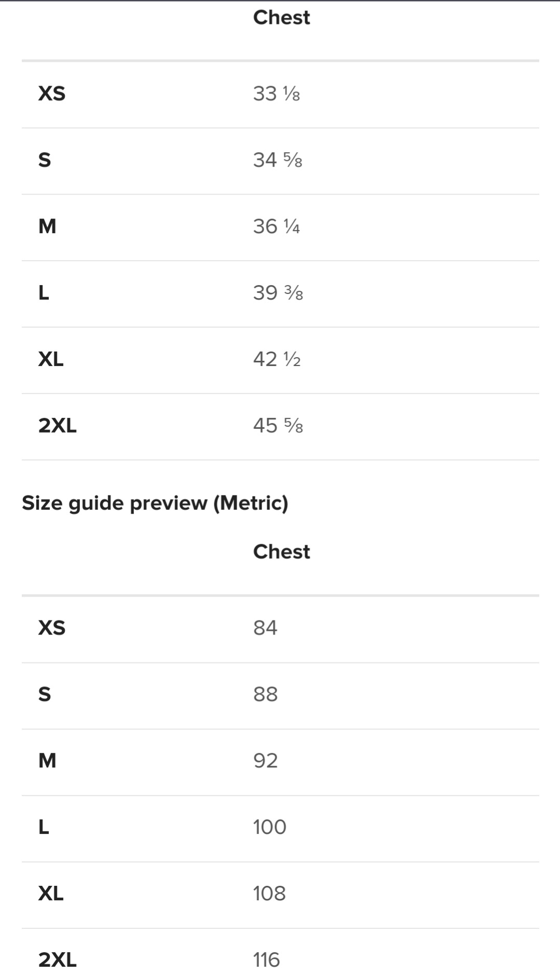
Task: Click the 88 metric chest value
Action: [x=265, y=694]
